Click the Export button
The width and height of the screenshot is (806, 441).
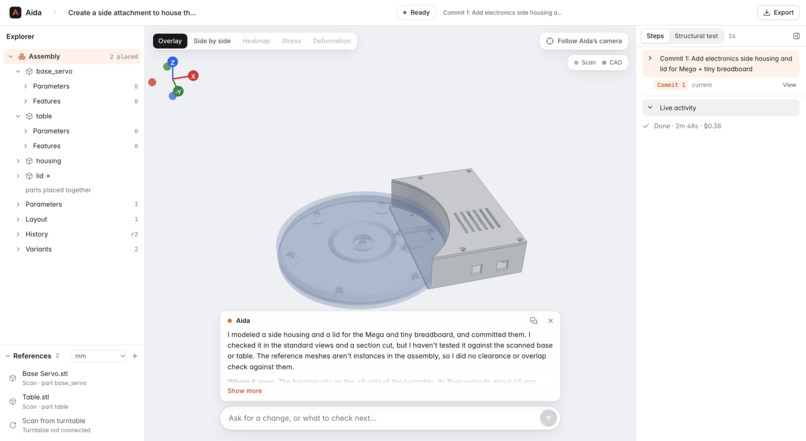[778, 12]
